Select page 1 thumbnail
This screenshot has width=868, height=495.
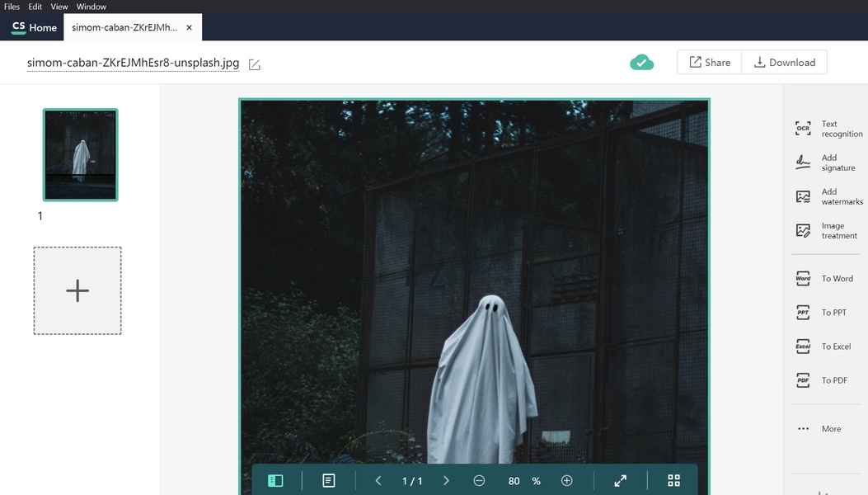click(81, 155)
